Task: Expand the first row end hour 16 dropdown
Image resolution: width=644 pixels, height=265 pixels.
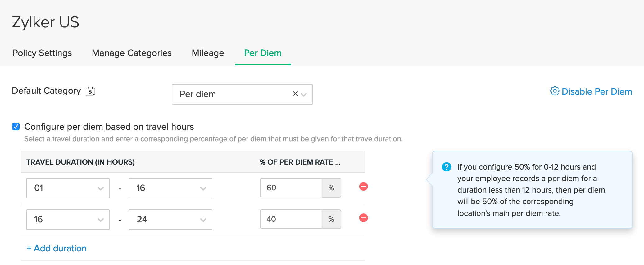Action: [170, 188]
